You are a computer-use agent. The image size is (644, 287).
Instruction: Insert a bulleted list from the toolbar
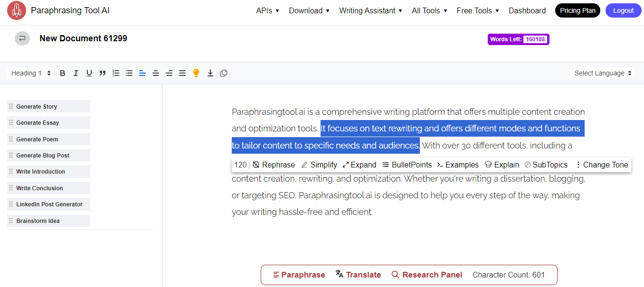pyautogui.click(x=129, y=73)
